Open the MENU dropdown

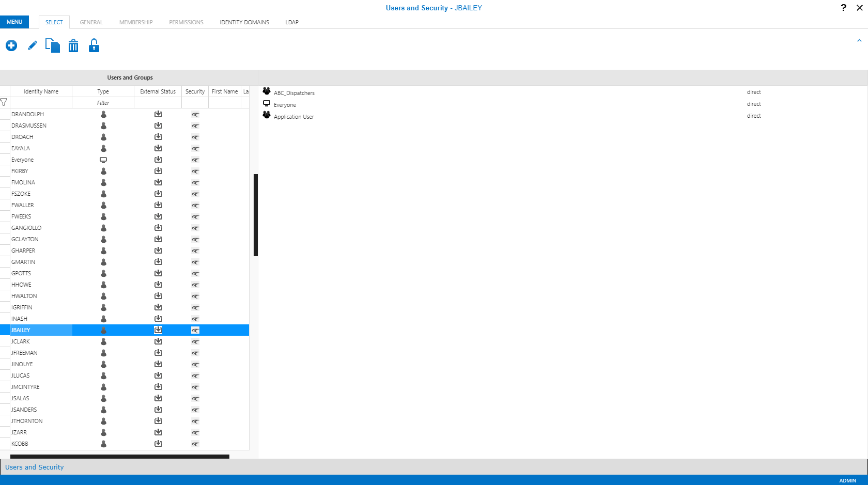click(x=14, y=22)
